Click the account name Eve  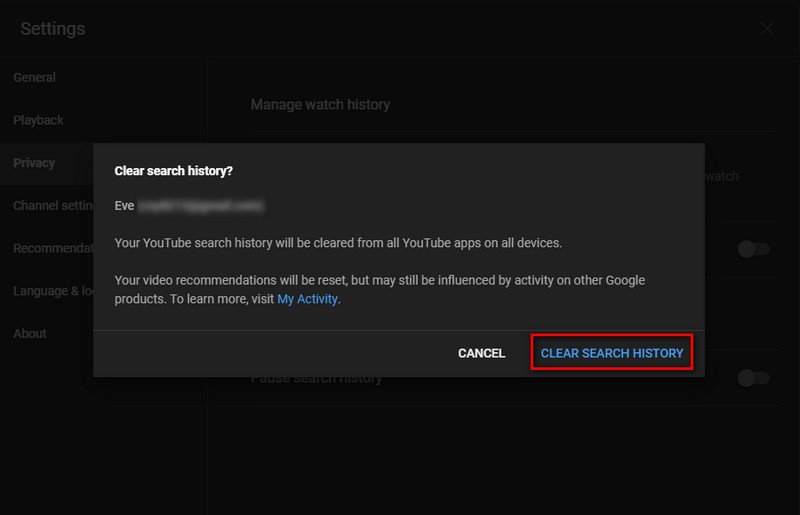(124, 206)
